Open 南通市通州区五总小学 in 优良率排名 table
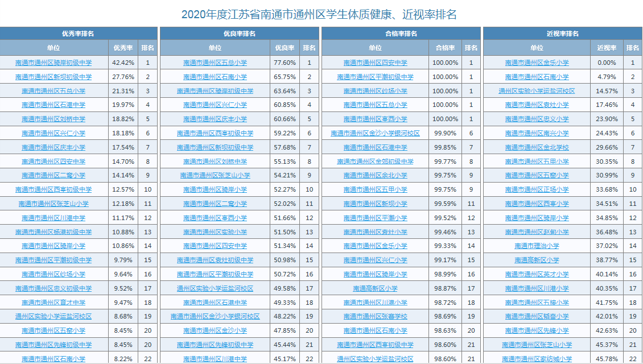Image resolution: width=643 pixels, height=364 pixels. tap(215, 63)
